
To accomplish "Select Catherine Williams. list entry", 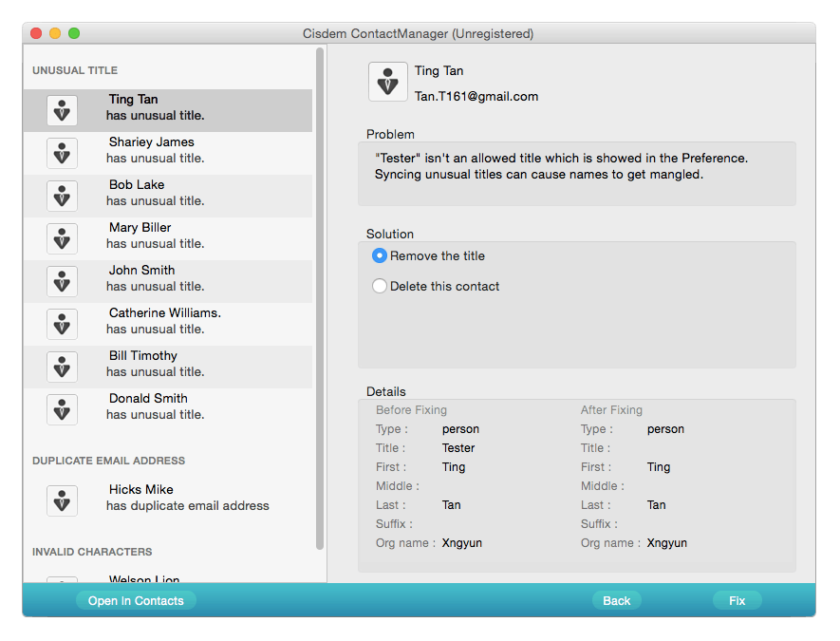I will pos(168,324).
